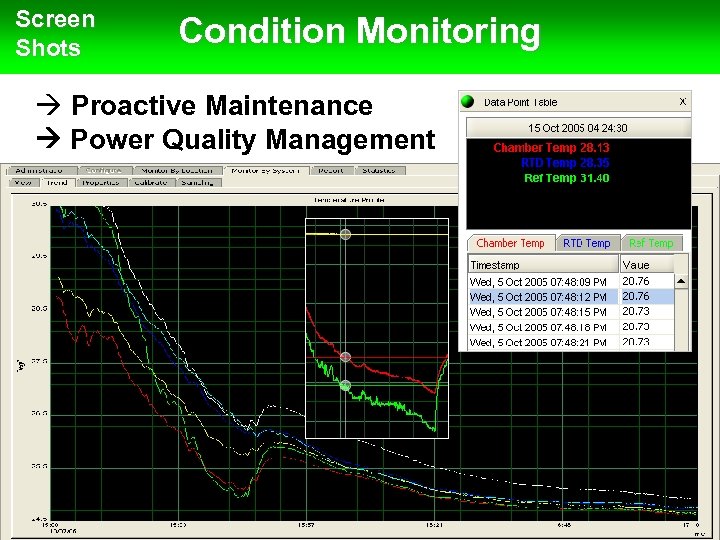Select the Monitor By System tab
This screenshot has height=540, width=720.
(266, 170)
